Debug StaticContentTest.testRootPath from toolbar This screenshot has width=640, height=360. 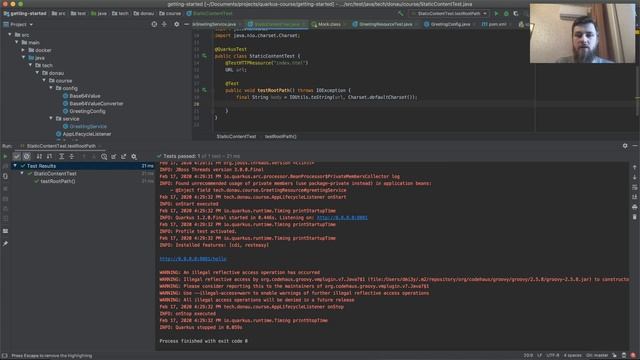pyautogui.click(x=507, y=13)
